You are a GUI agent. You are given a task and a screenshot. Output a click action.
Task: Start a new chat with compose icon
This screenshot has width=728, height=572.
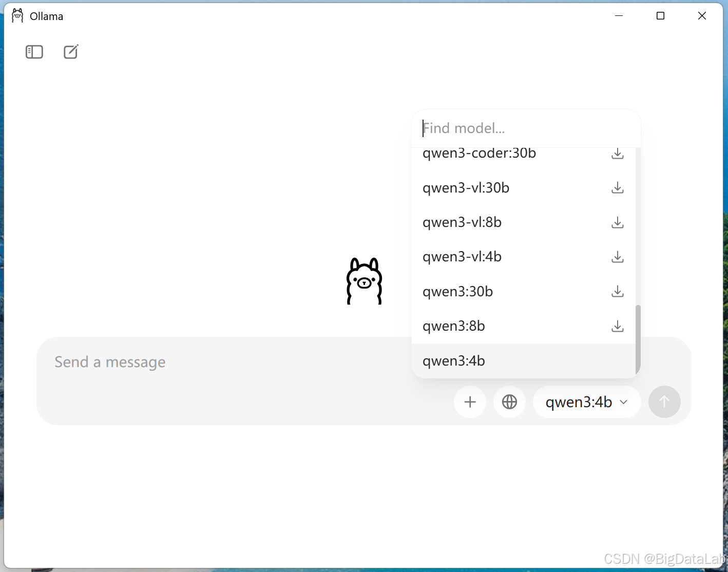71,52
